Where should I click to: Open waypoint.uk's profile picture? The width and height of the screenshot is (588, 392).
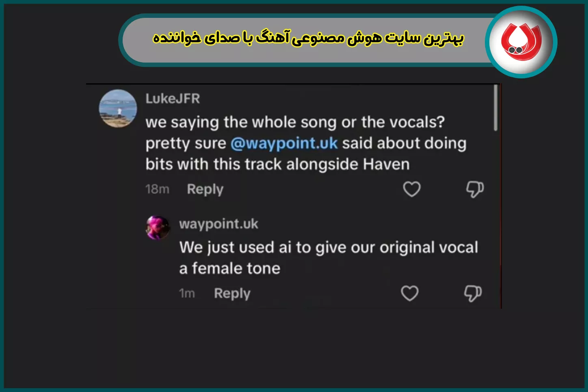point(157,227)
